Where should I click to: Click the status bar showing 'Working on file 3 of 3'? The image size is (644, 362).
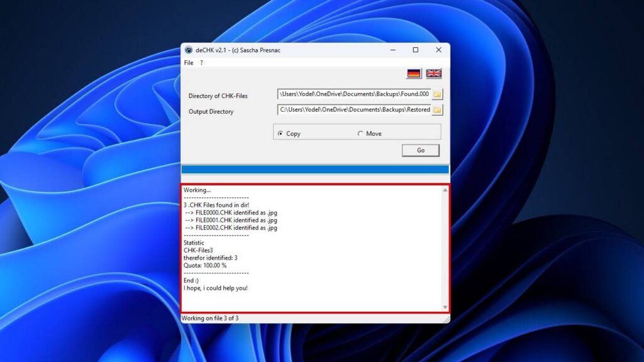(x=283, y=318)
